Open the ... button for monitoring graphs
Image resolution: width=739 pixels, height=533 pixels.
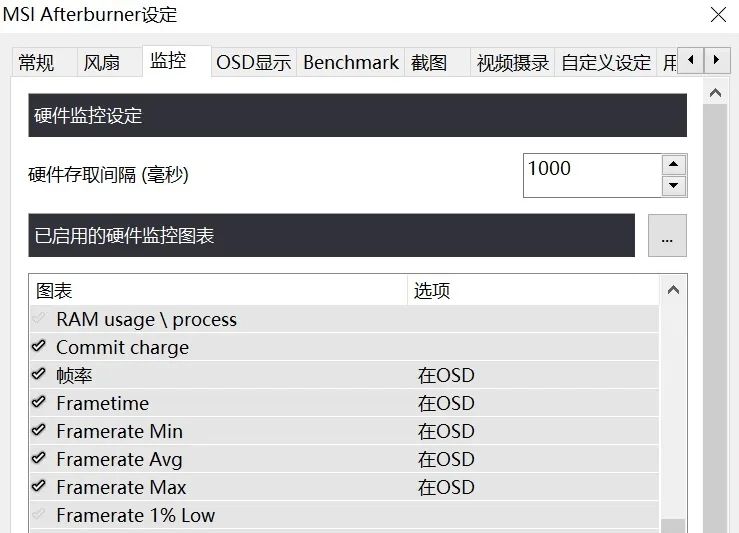667,236
